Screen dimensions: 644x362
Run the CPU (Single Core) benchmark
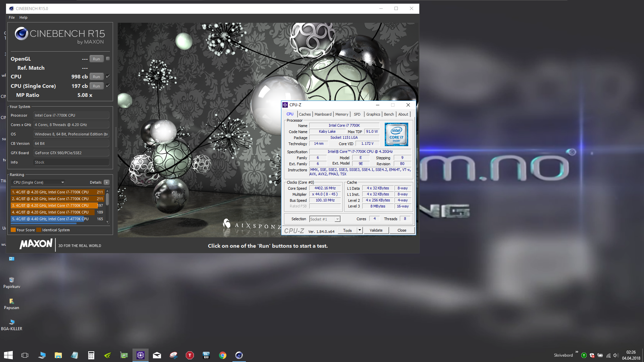[x=97, y=86]
